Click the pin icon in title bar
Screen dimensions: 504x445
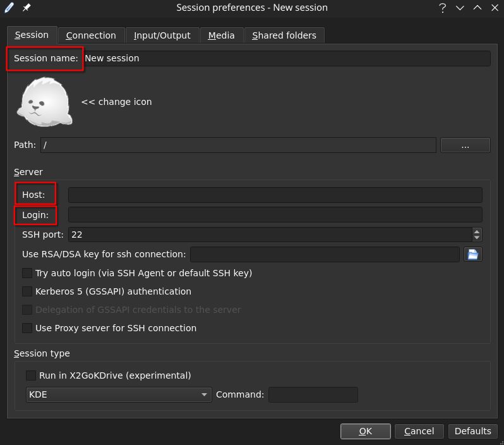27,8
